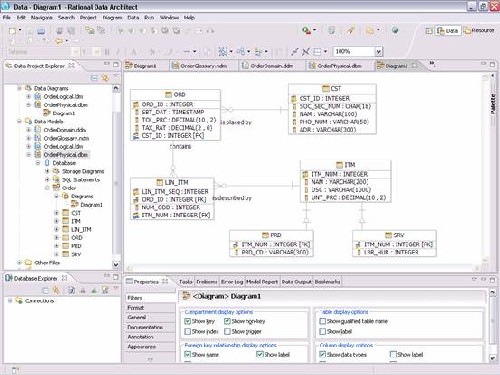Click the show hidden editor tabs chevron
Image resolution: width=500 pixels, height=375 pixels.
(432, 63)
